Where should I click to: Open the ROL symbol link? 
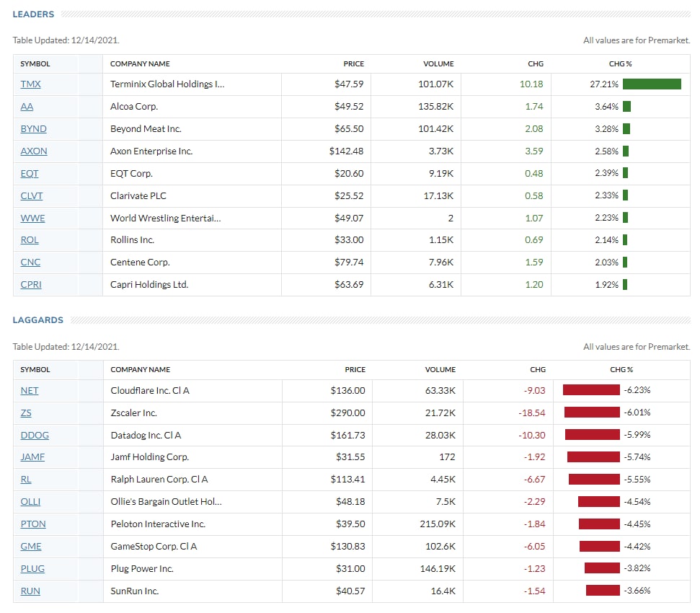pos(30,239)
